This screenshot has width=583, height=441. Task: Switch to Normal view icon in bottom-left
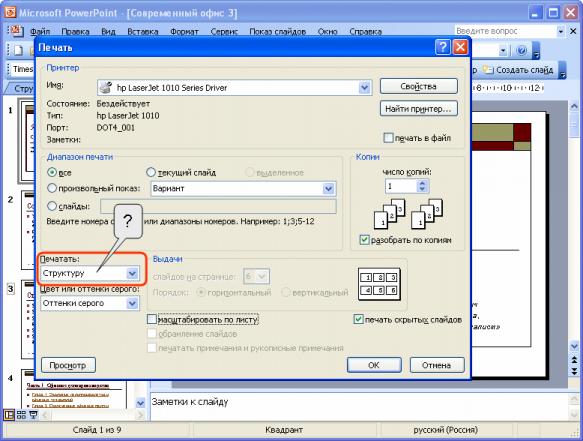(9, 415)
